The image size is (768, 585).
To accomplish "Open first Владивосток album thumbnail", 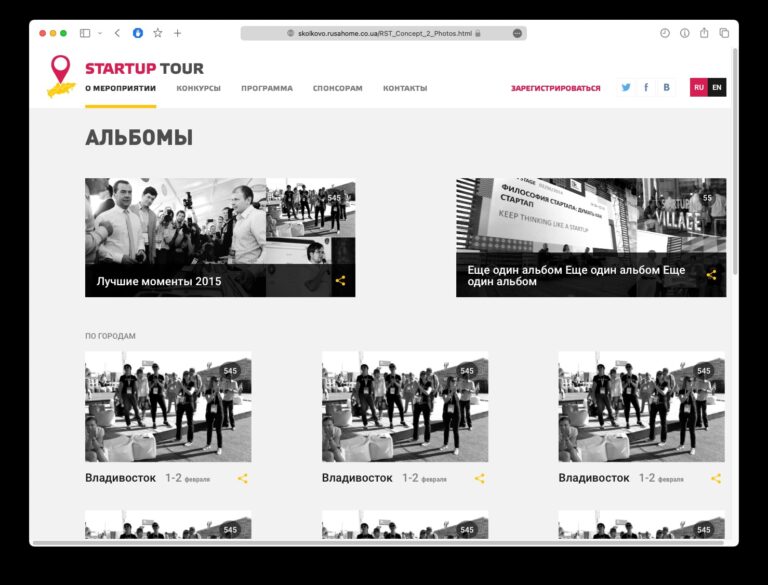I will coord(168,407).
